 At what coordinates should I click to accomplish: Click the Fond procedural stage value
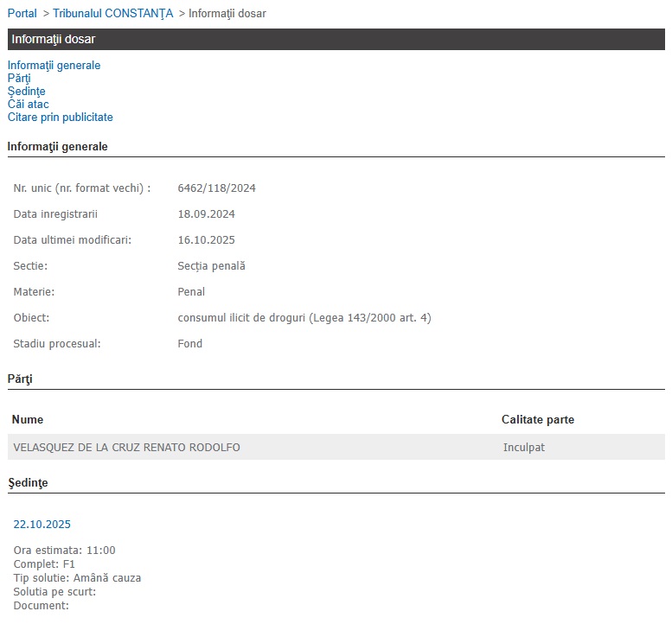189,344
